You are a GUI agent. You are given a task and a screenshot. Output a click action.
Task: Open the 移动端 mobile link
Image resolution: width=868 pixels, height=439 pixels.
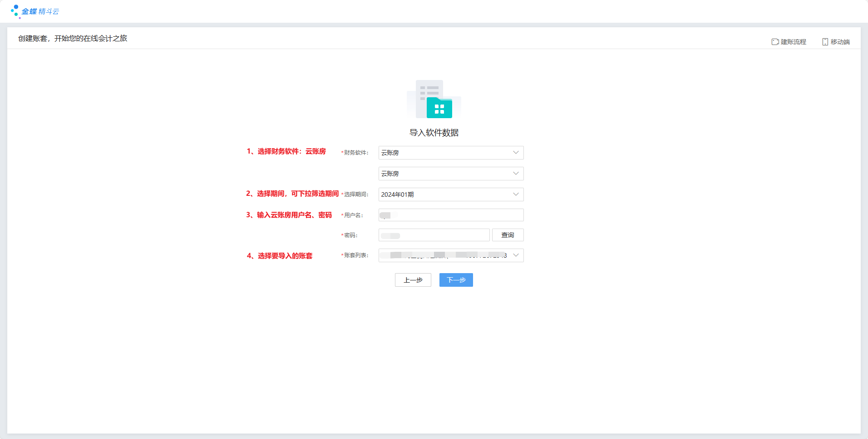tap(836, 42)
